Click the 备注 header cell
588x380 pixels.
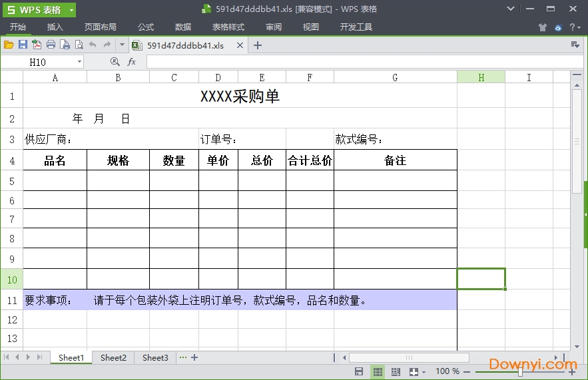[396, 160]
